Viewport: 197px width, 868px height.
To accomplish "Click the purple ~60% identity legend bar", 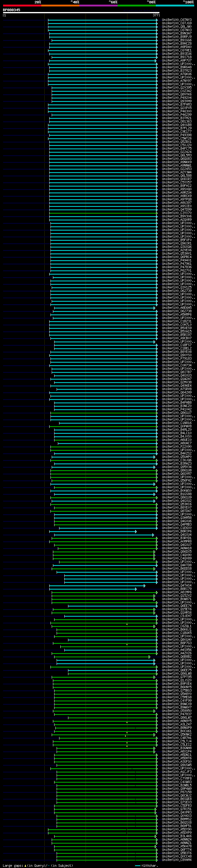I will 98,6.
